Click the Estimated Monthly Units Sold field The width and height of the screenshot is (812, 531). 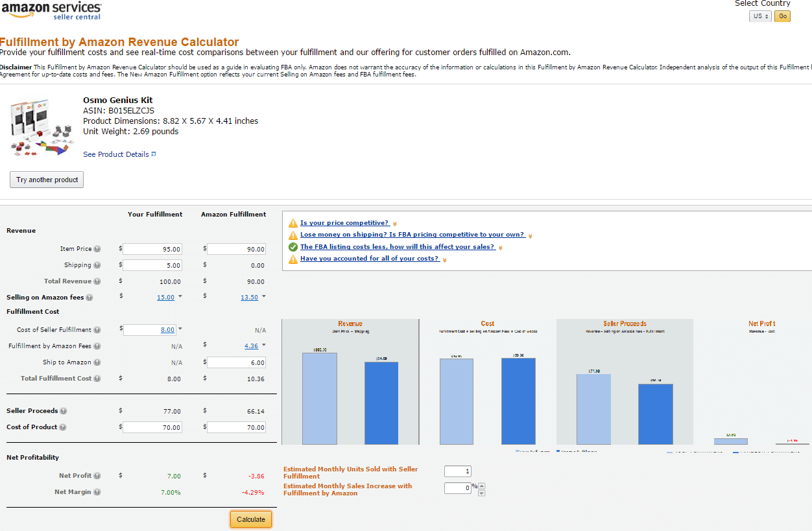[457, 471]
